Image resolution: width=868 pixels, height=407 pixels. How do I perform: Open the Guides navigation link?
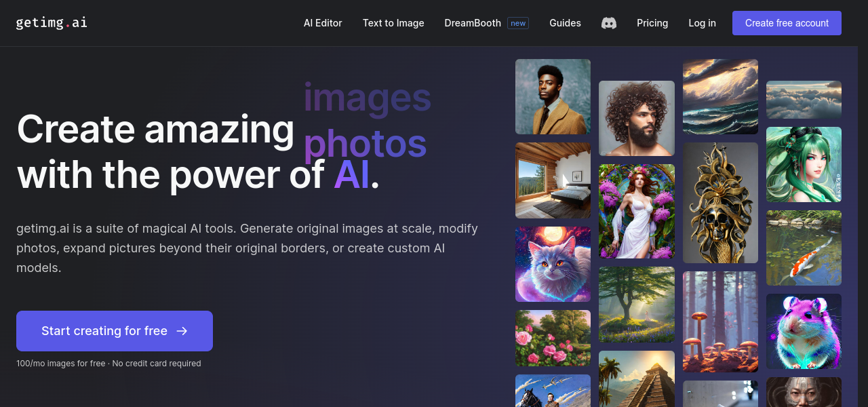pyautogui.click(x=565, y=23)
